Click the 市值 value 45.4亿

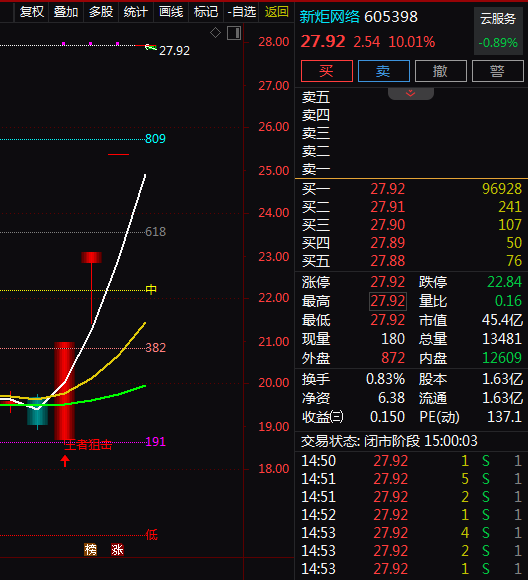502,320
